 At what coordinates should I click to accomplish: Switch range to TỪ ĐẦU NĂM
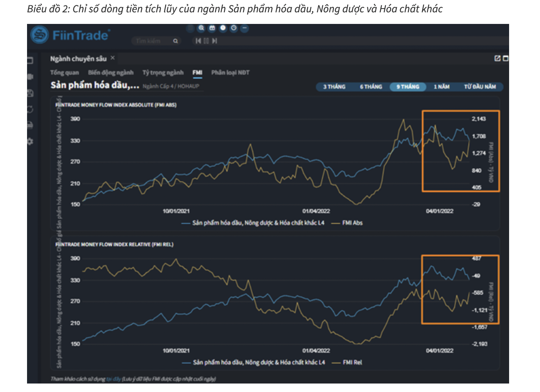point(480,87)
